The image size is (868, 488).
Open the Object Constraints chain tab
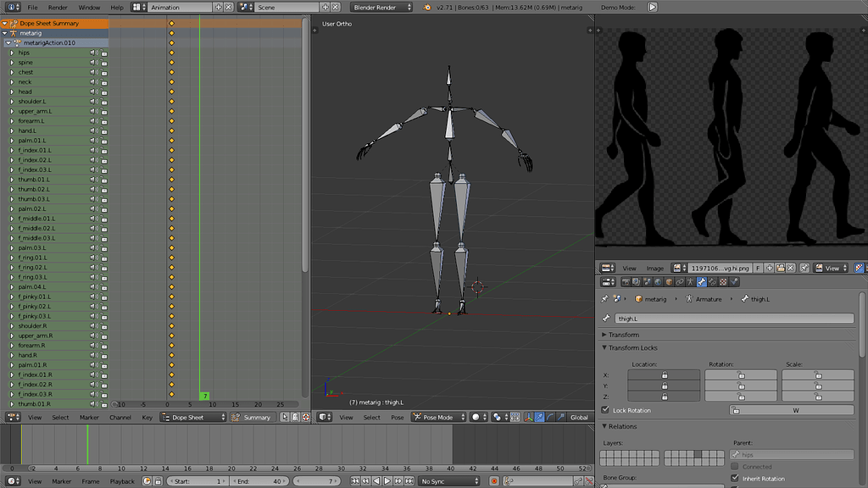(x=679, y=282)
